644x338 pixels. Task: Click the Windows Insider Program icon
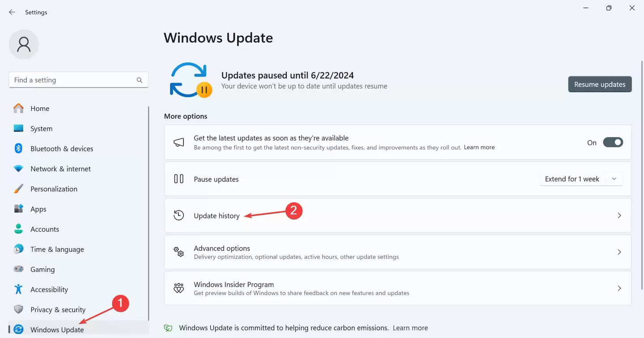(x=179, y=288)
